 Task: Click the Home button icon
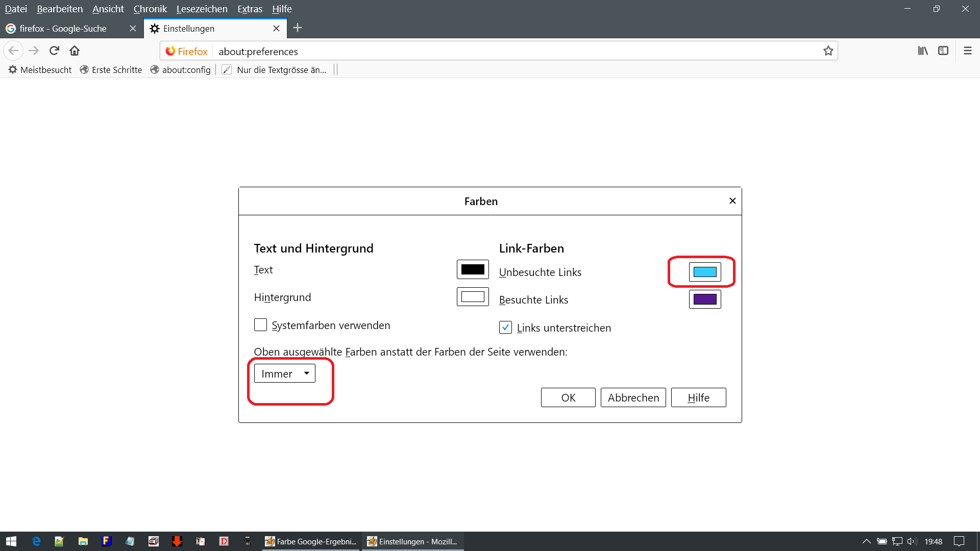[x=75, y=51]
